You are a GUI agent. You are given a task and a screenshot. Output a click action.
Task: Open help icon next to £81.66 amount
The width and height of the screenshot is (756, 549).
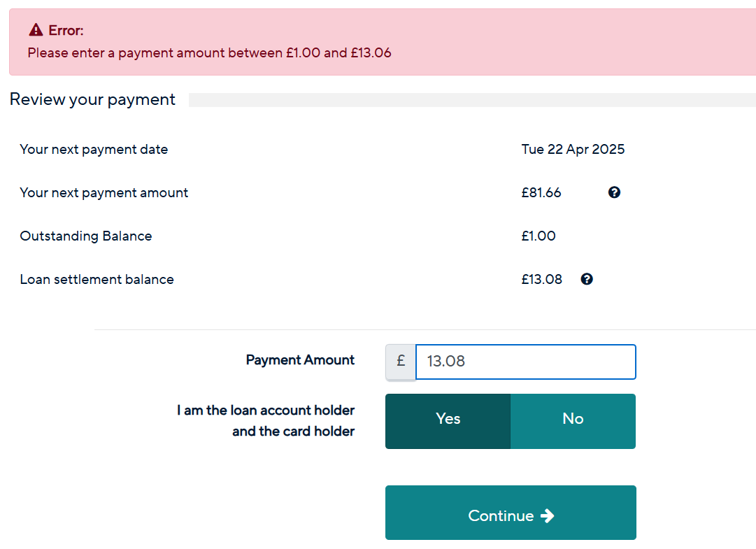pyautogui.click(x=614, y=192)
